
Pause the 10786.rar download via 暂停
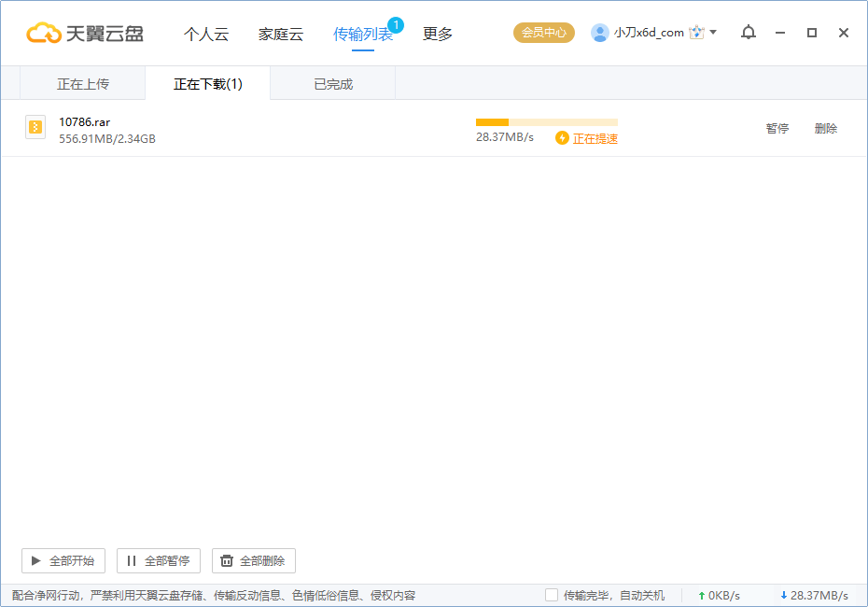pos(777,128)
